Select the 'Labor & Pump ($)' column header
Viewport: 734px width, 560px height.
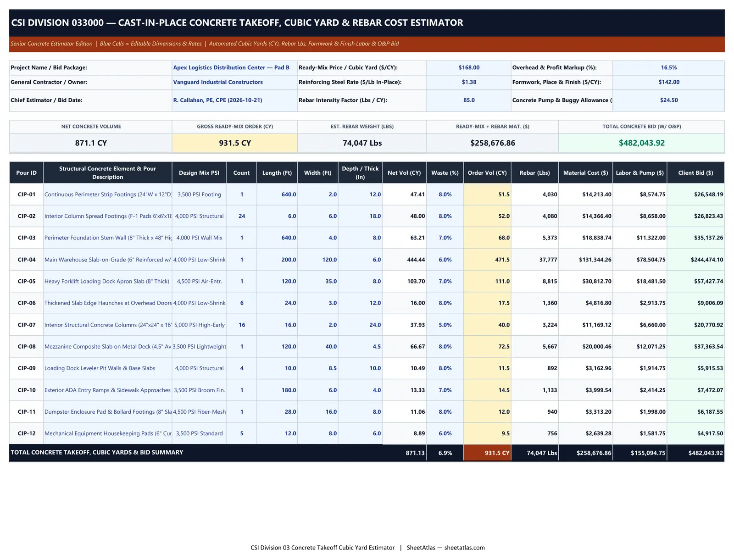(x=639, y=173)
